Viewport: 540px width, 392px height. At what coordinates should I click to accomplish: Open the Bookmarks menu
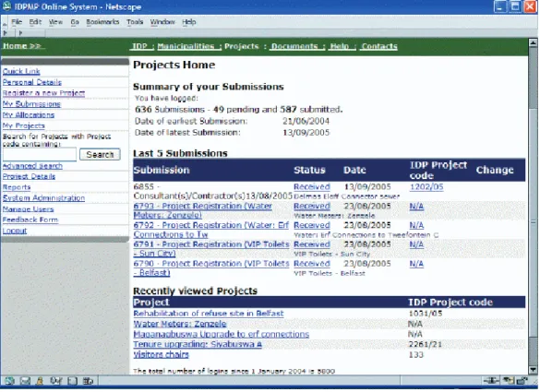pyautogui.click(x=102, y=22)
